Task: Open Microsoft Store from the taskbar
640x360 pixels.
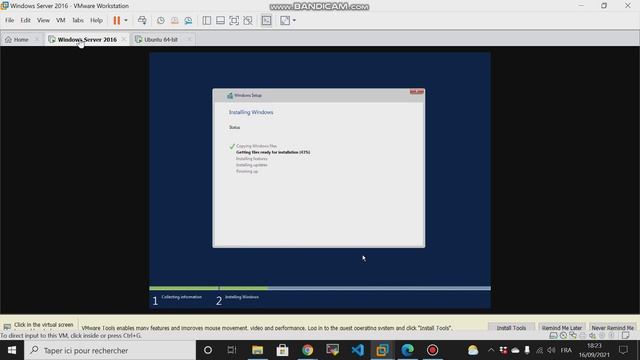Action: [x=282, y=350]
